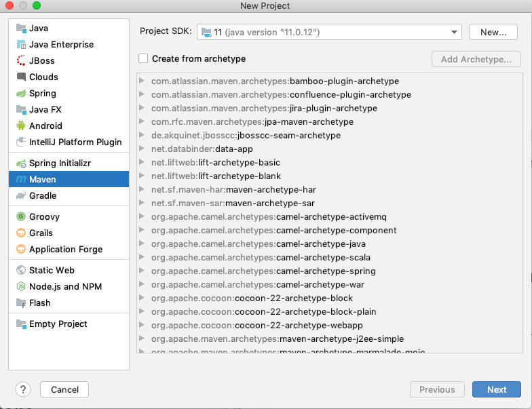Click the Spring Initializr icon
Image resolution: width=532 pixels, height=409 pixels.
coord(21,163)
